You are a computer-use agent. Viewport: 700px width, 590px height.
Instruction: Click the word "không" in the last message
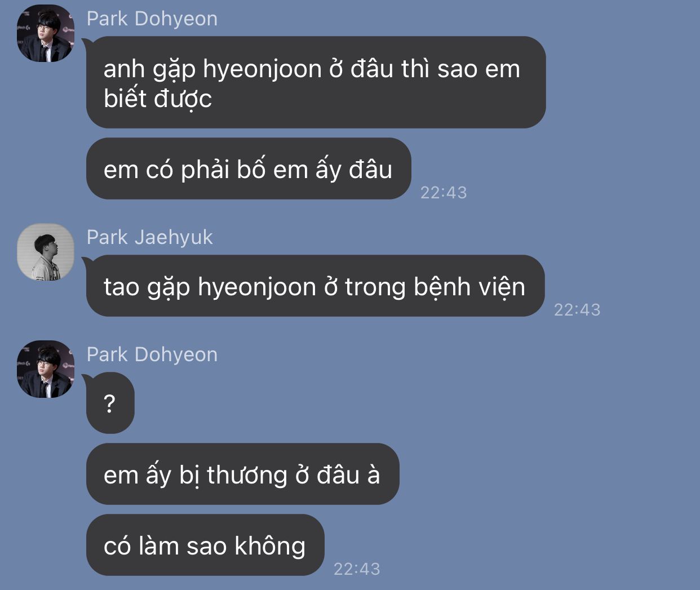click(x=270, y=547)
